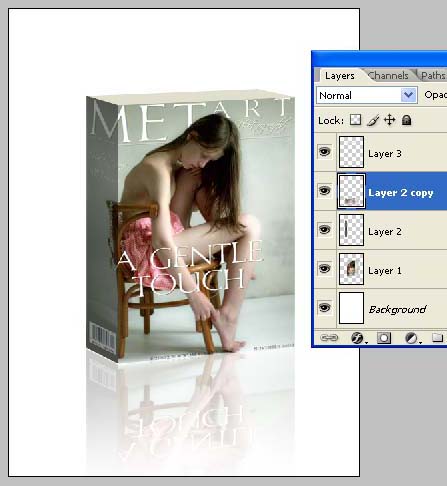Click the box cover image on canvas
447x486 pixels.
[190, 227]
